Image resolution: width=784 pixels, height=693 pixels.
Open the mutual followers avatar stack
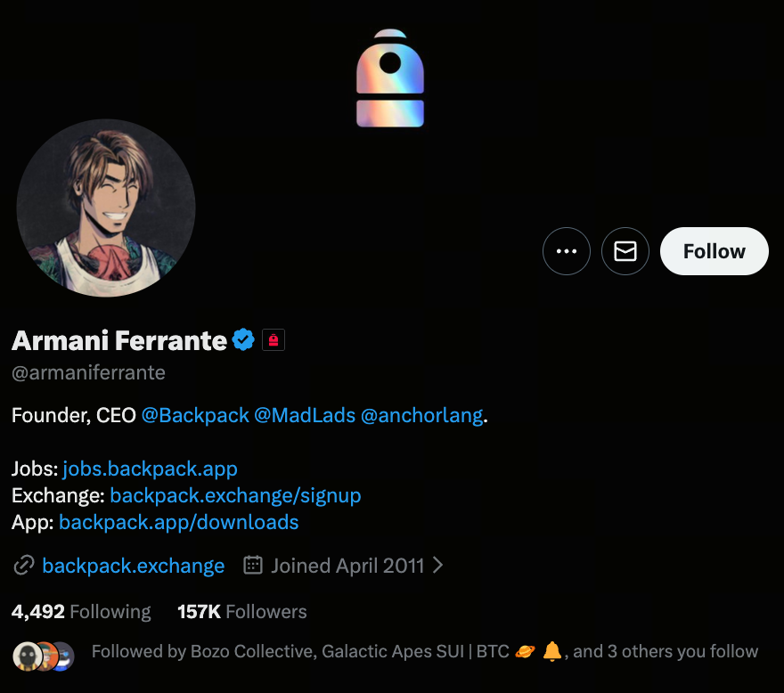click(x=44, y=656)
